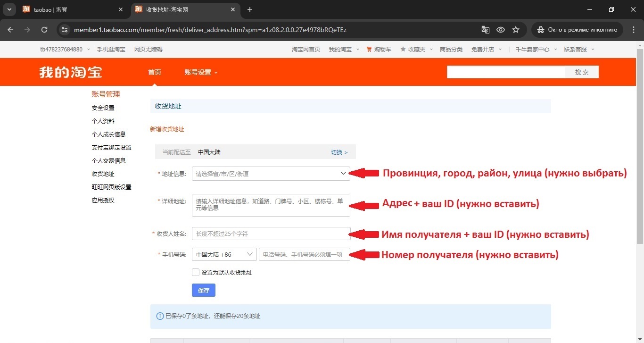644x343 pixels.
Task: Open the 地址信息 province/city selector
Action: (271, 174)
